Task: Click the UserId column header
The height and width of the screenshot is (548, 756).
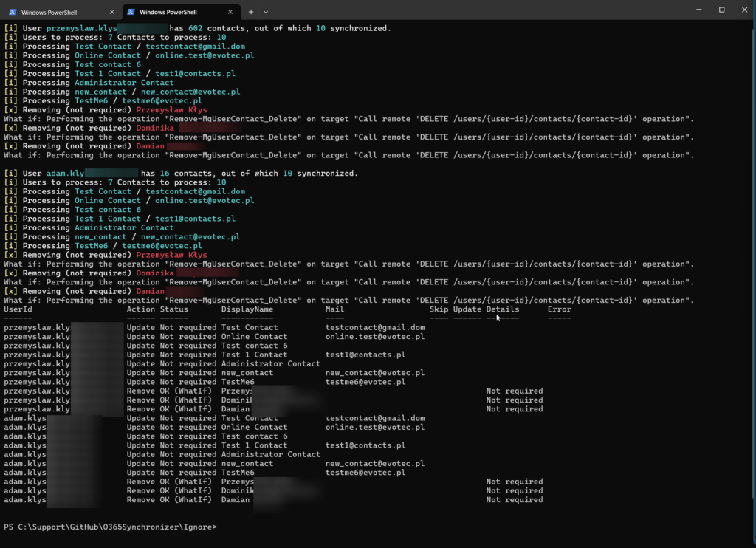Action: 18,309
